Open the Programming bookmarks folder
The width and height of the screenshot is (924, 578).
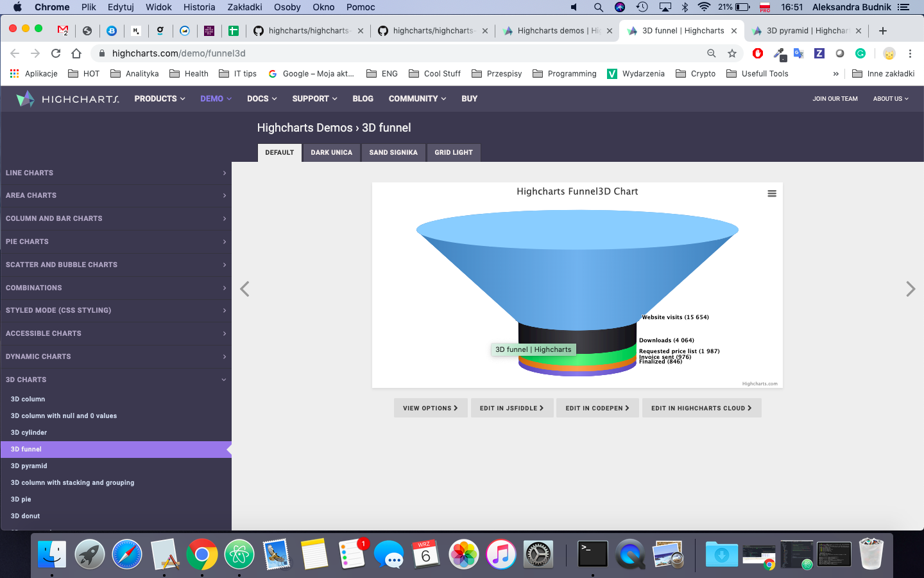click(565, 74)
